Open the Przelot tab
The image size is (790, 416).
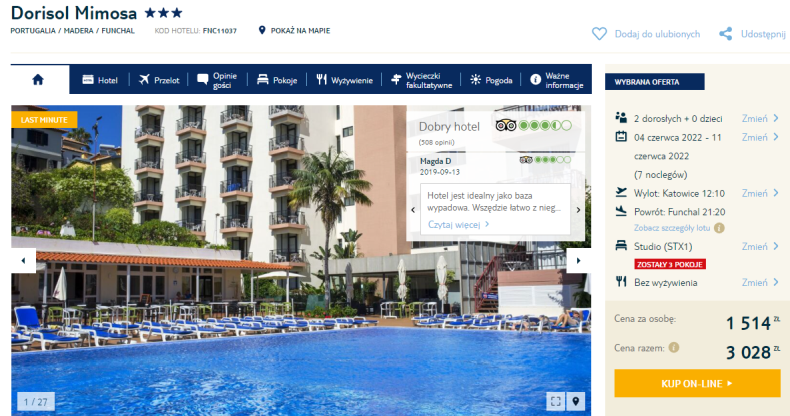159,80
